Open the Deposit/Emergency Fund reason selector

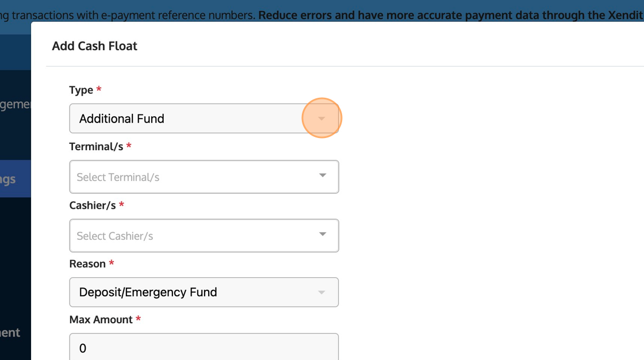pyautogui.click(x=190, y=292)
